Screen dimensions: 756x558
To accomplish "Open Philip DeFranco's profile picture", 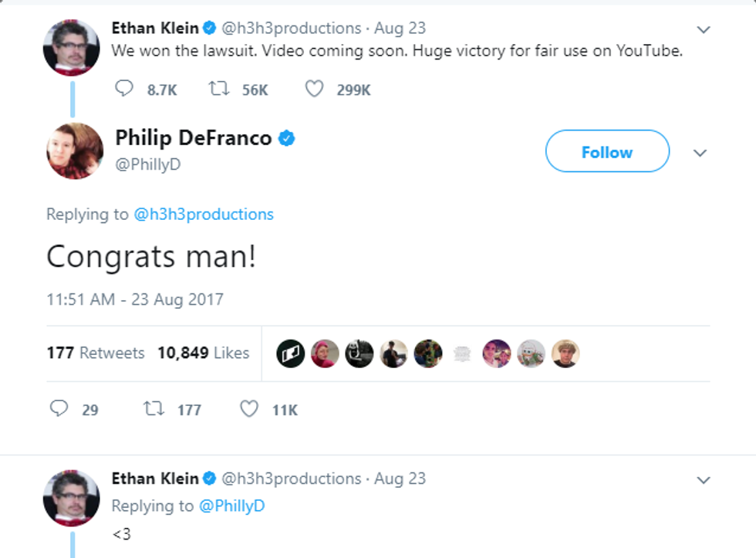I will click(x=74, y=150).
